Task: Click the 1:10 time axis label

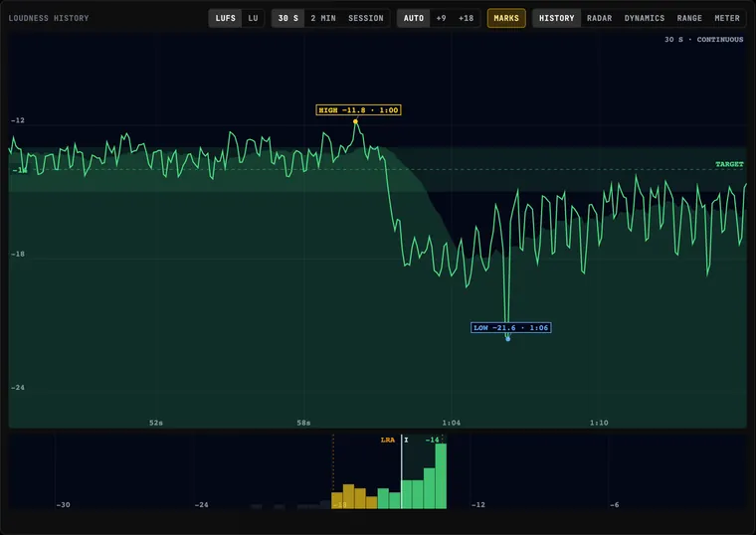Action: pos(599,423)
